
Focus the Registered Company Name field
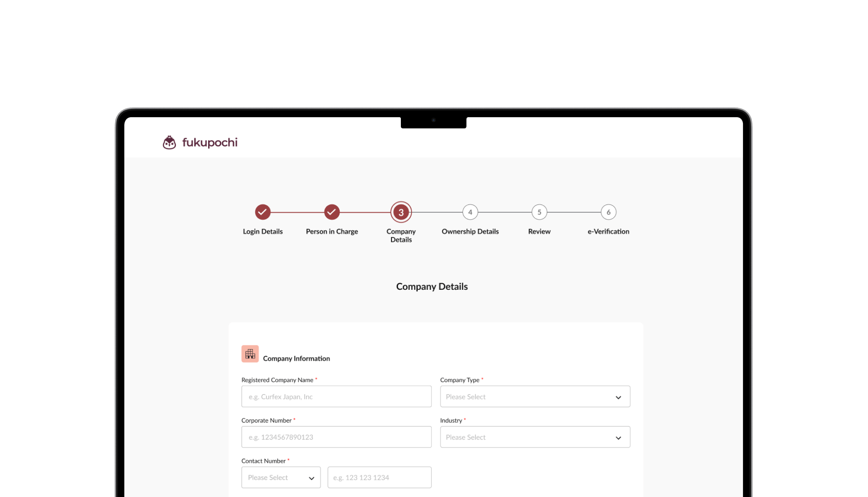(336, 397)
